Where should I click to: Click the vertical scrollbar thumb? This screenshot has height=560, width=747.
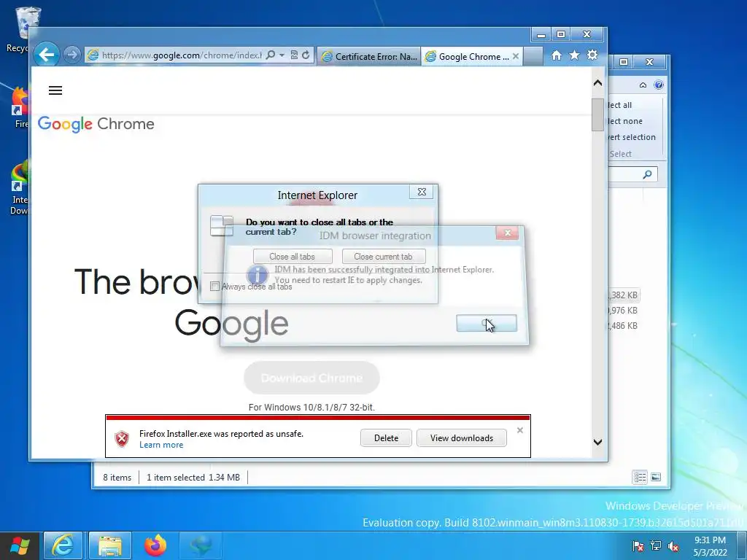tap(598, 114)
